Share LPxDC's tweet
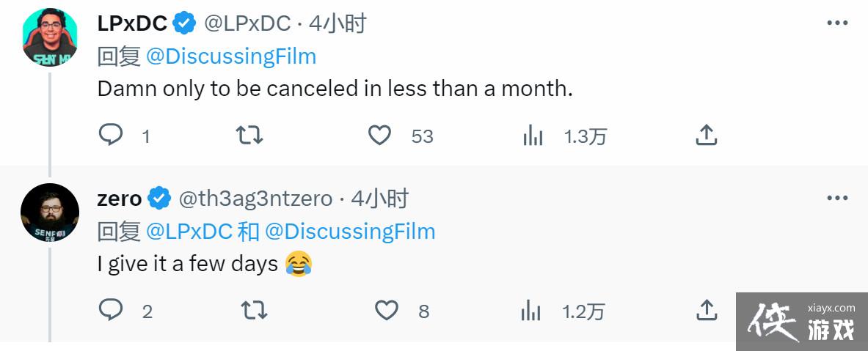The image size is (868, 351). coord(705,135)
